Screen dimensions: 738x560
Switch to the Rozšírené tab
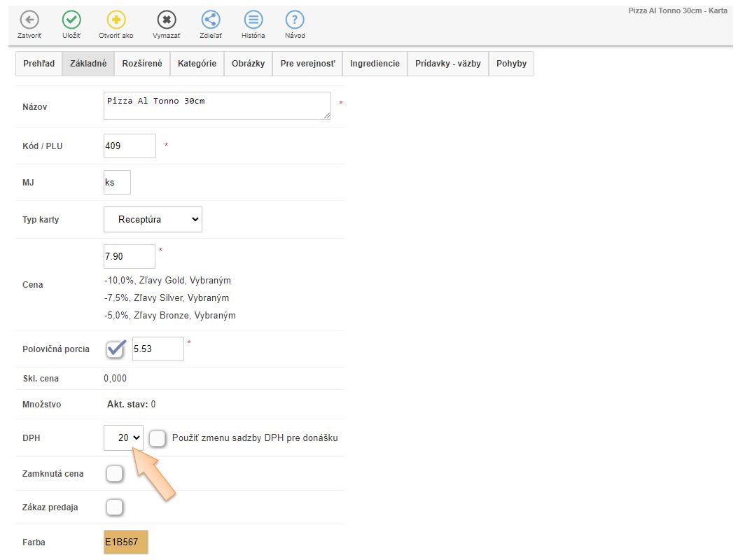(142, 64)
